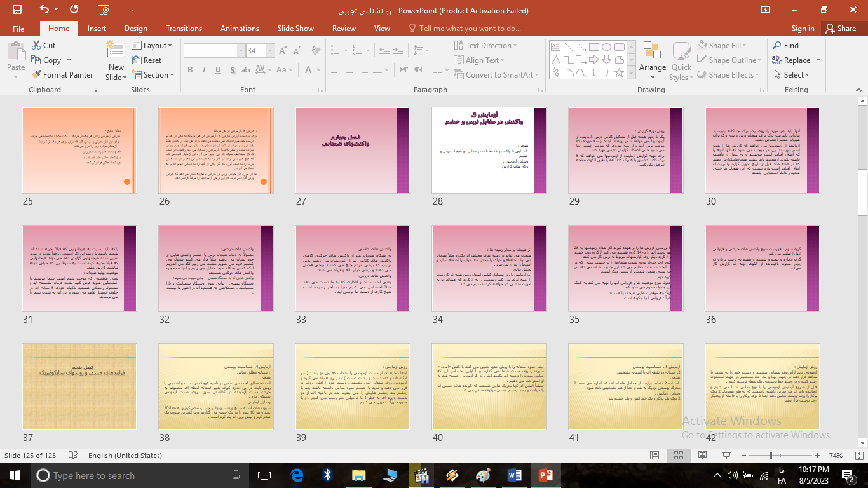The image size is (868, 488).
Task: Select slide 37 thumbnail
Action: tap(79, 386)
